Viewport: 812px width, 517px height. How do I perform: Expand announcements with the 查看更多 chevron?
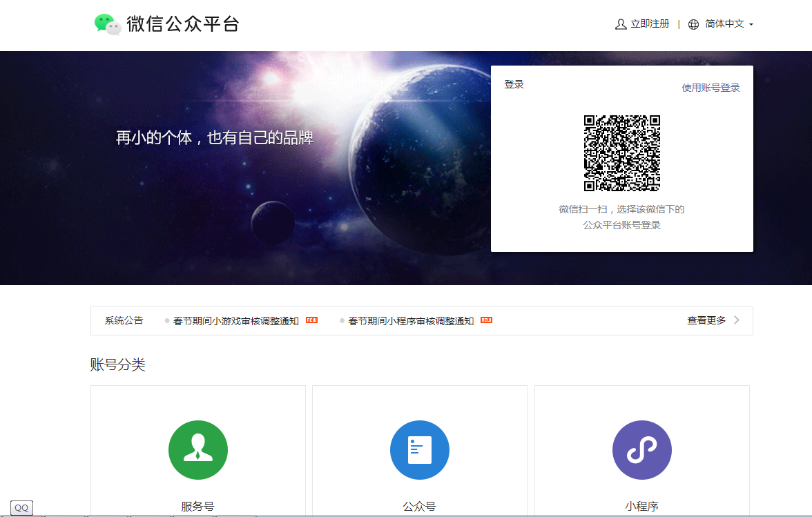tap(737, 320)
